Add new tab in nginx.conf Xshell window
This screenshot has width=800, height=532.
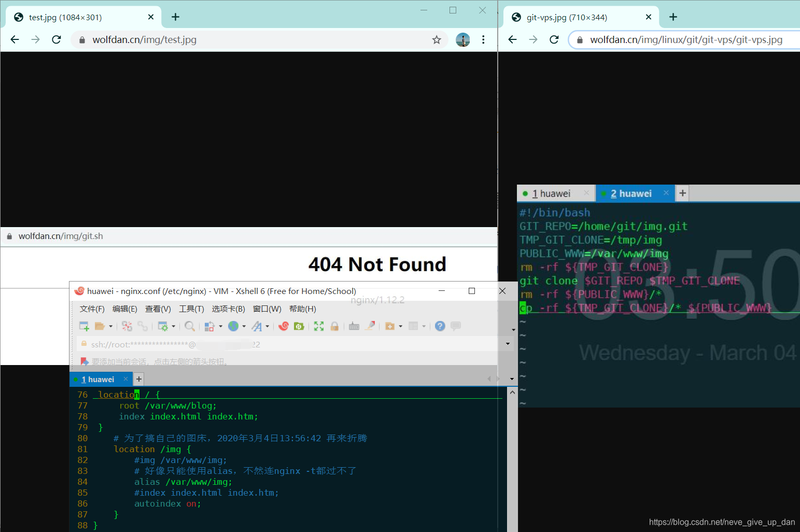click(139, 379)
